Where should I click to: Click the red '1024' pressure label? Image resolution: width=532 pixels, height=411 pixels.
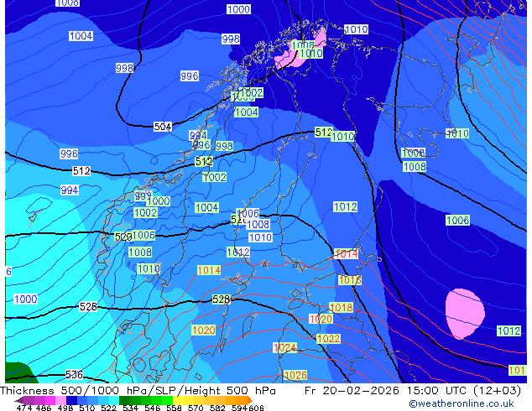pyautogui.click(x=284, y=347)
